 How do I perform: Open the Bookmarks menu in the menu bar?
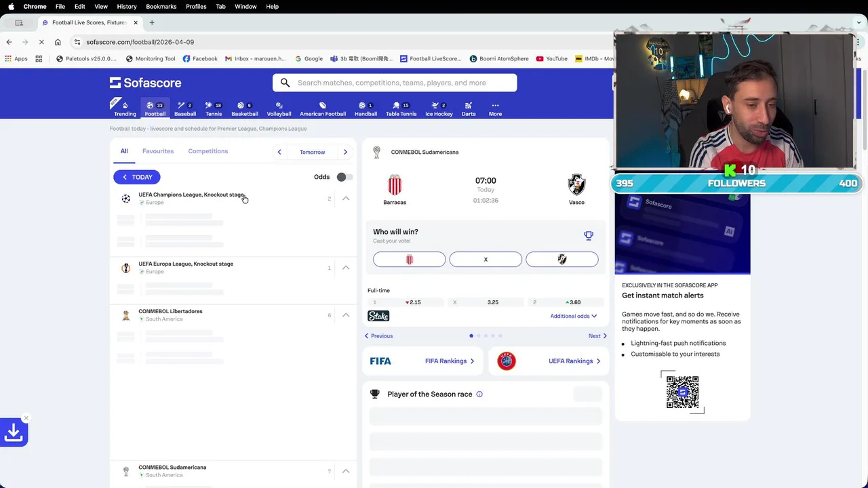(161, 6)
